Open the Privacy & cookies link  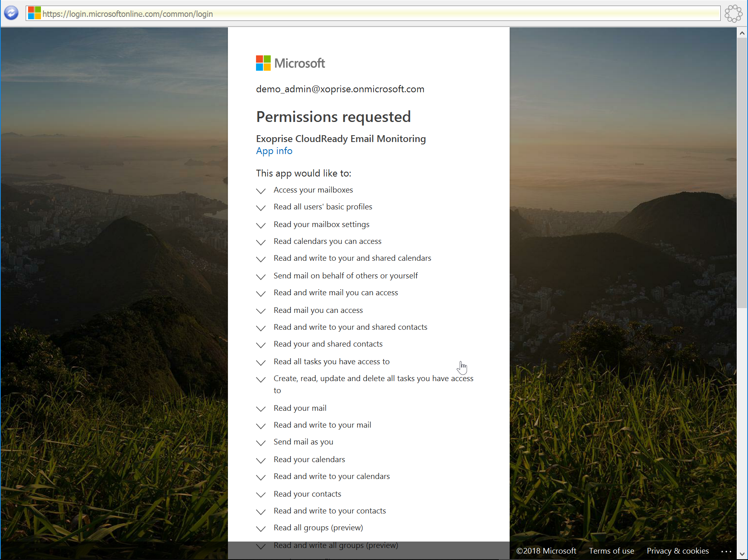678,551
